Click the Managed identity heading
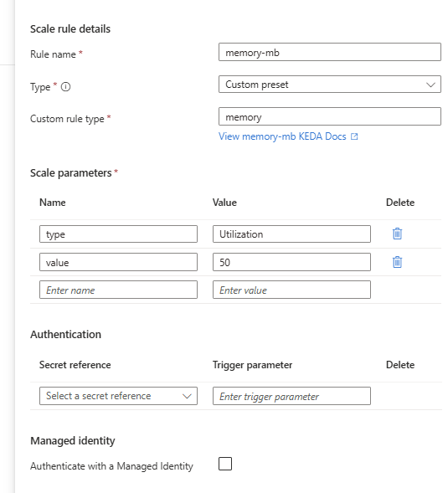Image resolution: width=448 pixels, height=493 pixels. pos(73,441)
